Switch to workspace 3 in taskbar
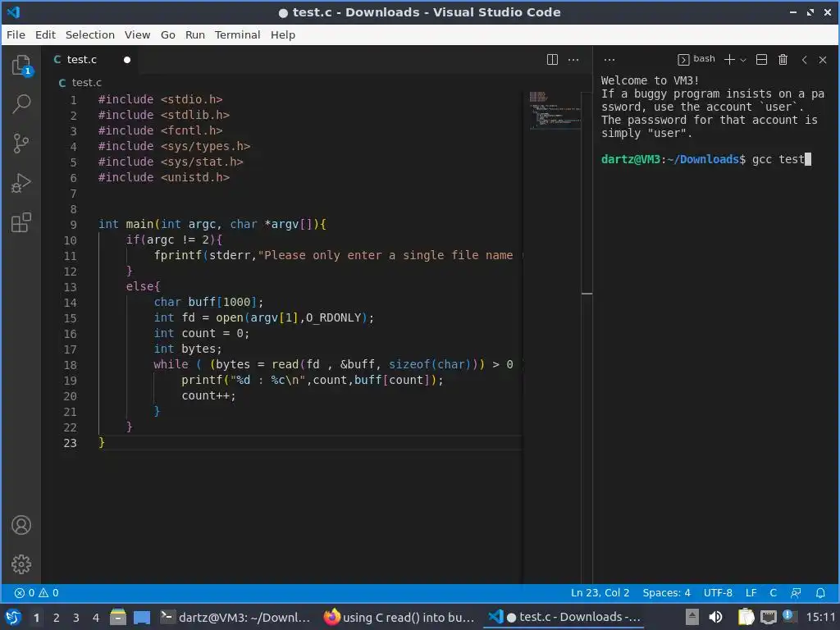 point(75,618)
